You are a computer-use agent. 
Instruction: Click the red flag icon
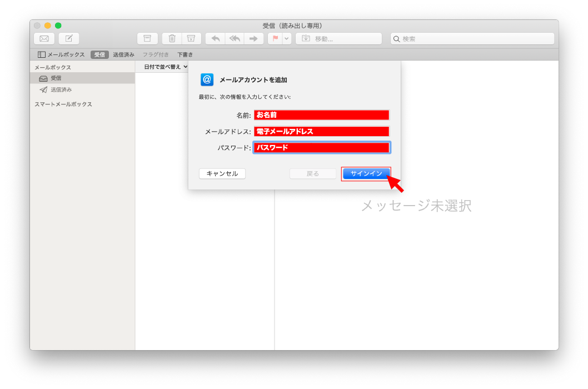click(x=275, y=38)
